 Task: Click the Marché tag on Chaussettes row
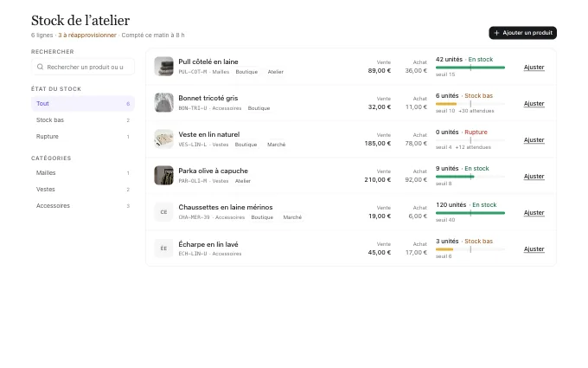pos(292,217)
